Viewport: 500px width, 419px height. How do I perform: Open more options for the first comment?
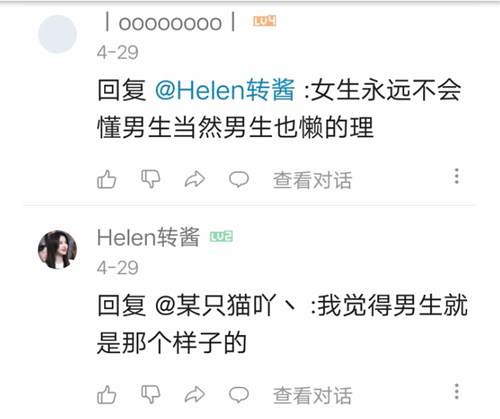click(x=457, y=176)
